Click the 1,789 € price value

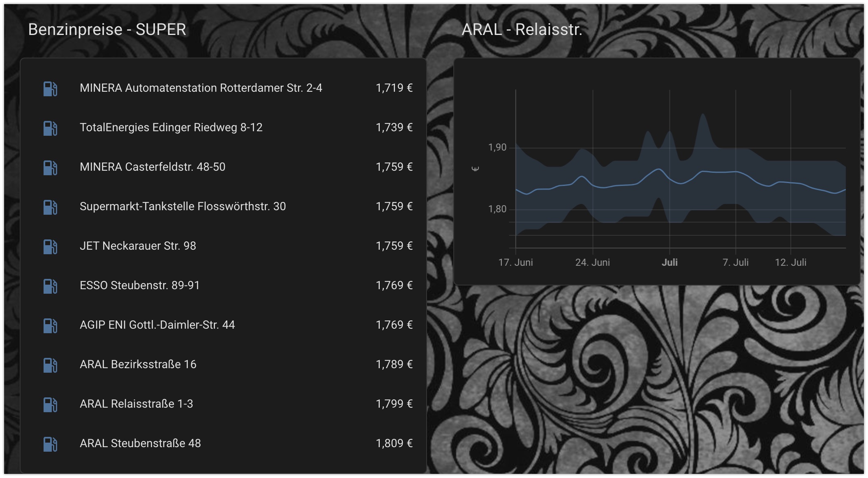click(394, 364)
